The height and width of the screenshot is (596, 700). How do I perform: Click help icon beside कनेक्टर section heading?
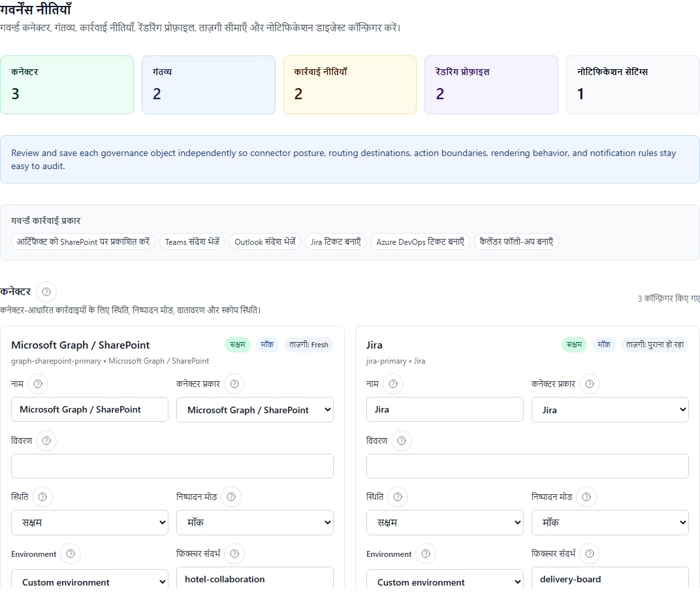click(46, 292)
